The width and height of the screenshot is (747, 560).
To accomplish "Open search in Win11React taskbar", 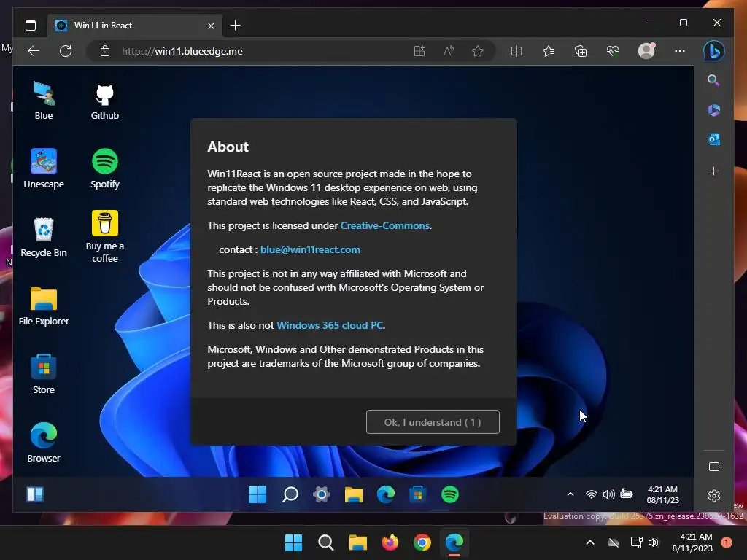I will [290, 494].
